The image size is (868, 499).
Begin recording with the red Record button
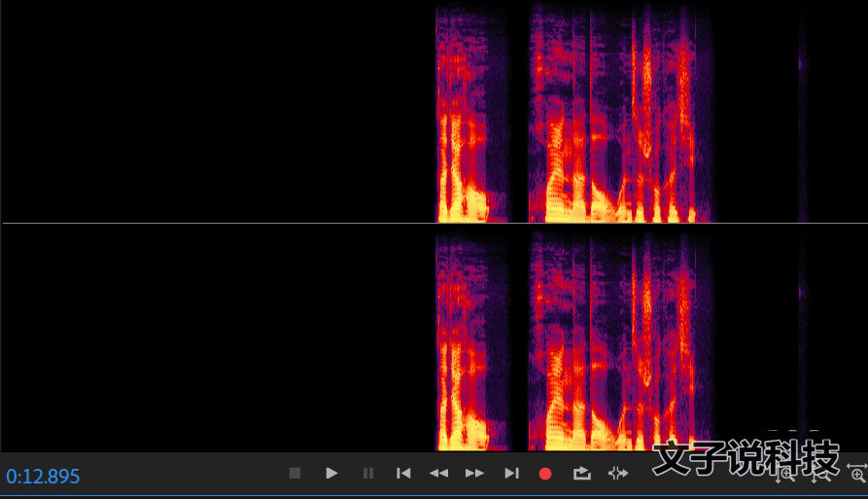click(545, 474)
